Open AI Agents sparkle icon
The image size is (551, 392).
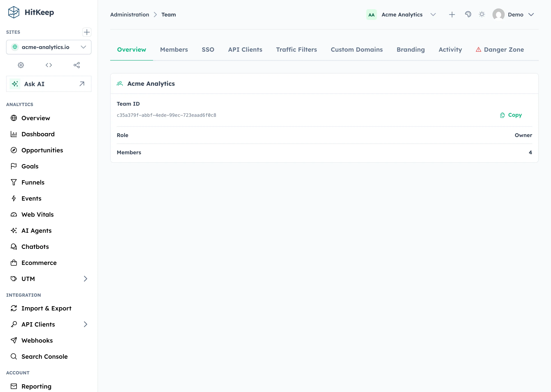pyautogui.click(x=14, y=230)
